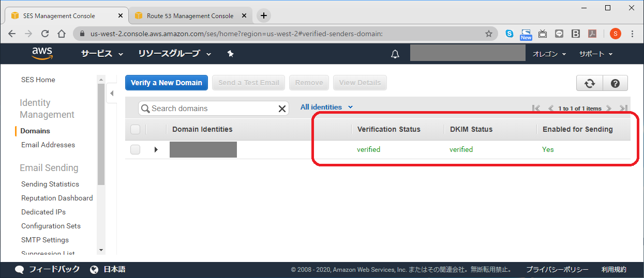Change language via 日本語 link
The height and width of the screenshot is (278, 644).
point(108,269)
